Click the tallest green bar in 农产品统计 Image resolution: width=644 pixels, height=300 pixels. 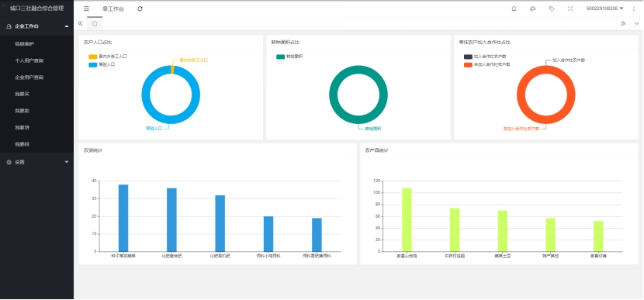[x=407, y=220]
